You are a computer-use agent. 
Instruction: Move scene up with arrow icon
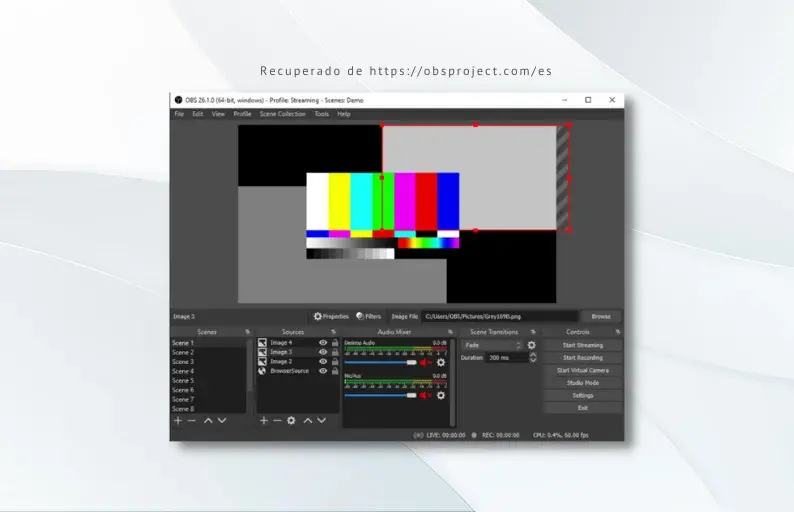point(208,420)
